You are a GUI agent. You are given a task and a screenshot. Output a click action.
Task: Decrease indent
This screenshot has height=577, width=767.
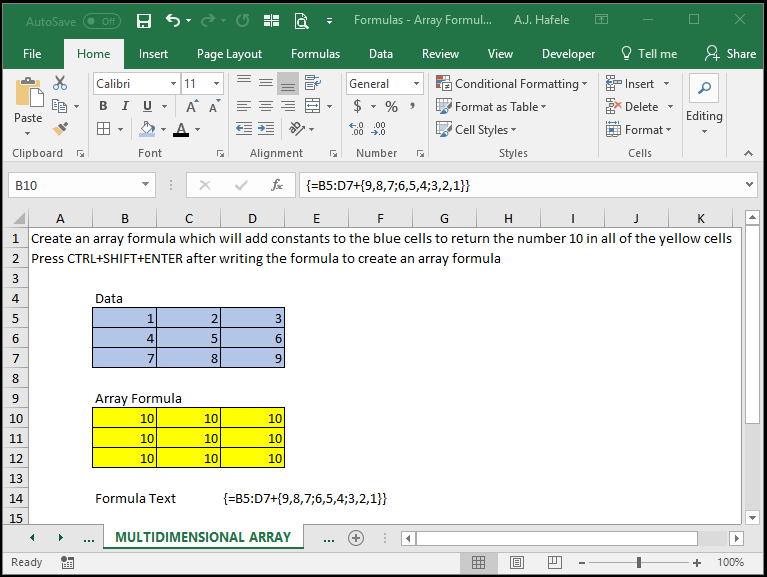[244, 129]
